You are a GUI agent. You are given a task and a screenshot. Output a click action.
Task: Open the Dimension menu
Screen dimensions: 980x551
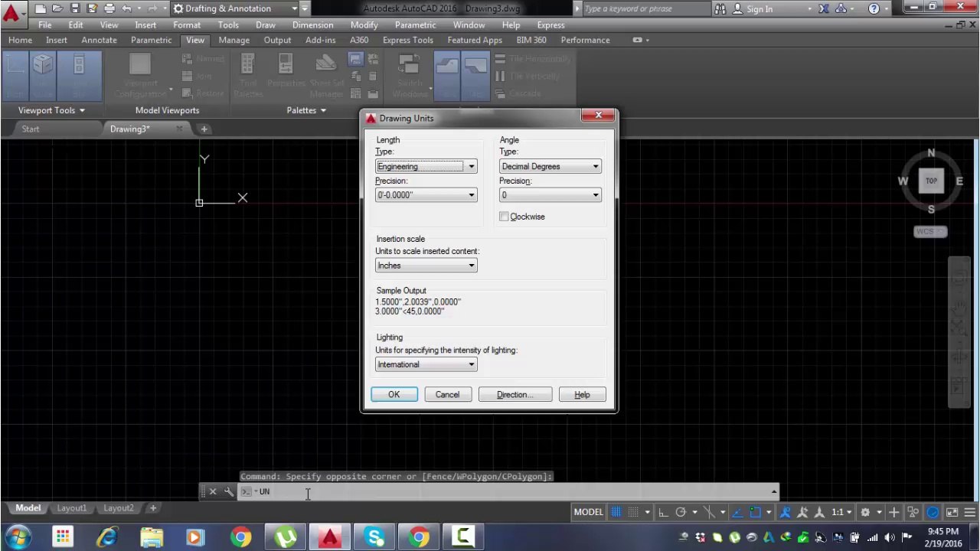(x=312, y=24)
